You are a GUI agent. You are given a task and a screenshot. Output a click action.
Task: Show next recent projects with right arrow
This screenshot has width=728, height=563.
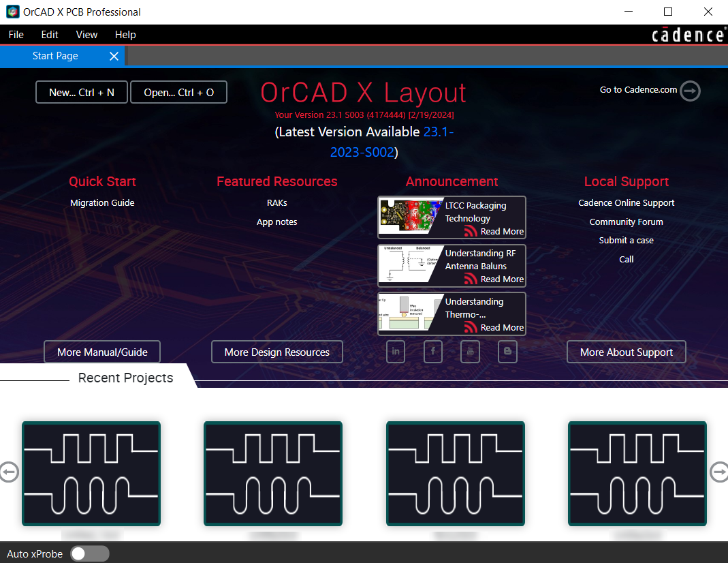[719, 472]
